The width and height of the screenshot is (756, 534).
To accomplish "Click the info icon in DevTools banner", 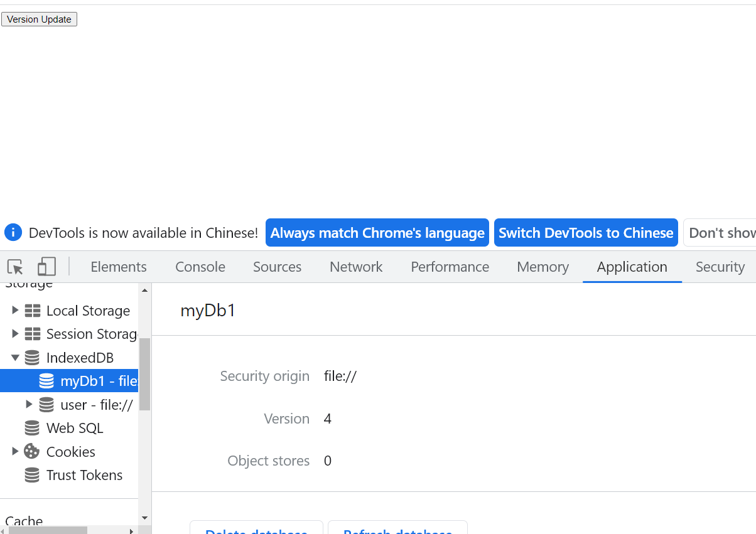I will (x=13, y=233).
